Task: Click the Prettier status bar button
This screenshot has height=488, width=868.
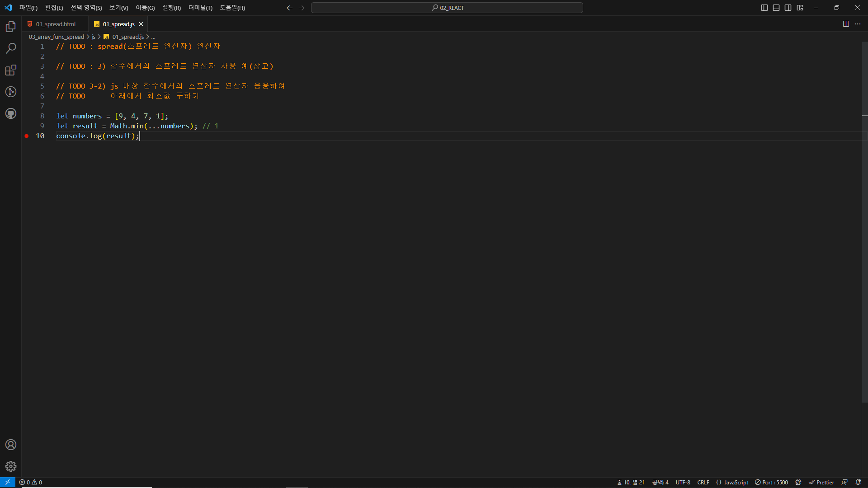Action: pos(821,482)
